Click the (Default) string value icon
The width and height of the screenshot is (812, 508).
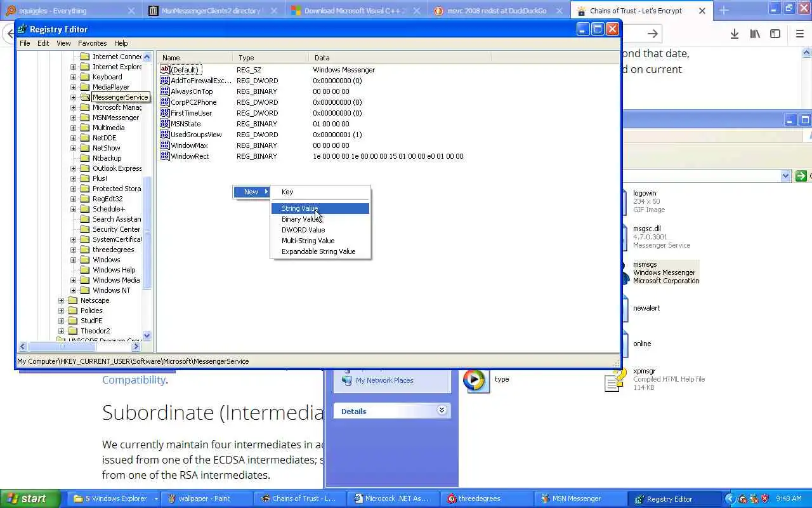pos(165,70)
